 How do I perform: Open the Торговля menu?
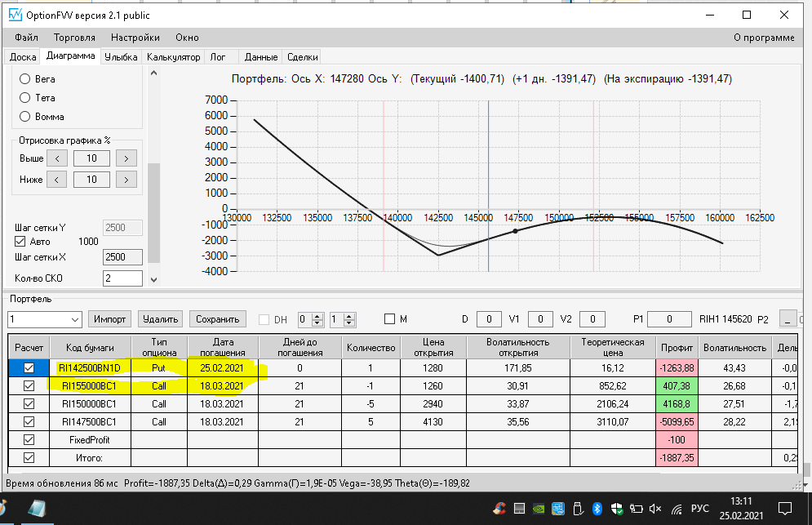point(74,38)
